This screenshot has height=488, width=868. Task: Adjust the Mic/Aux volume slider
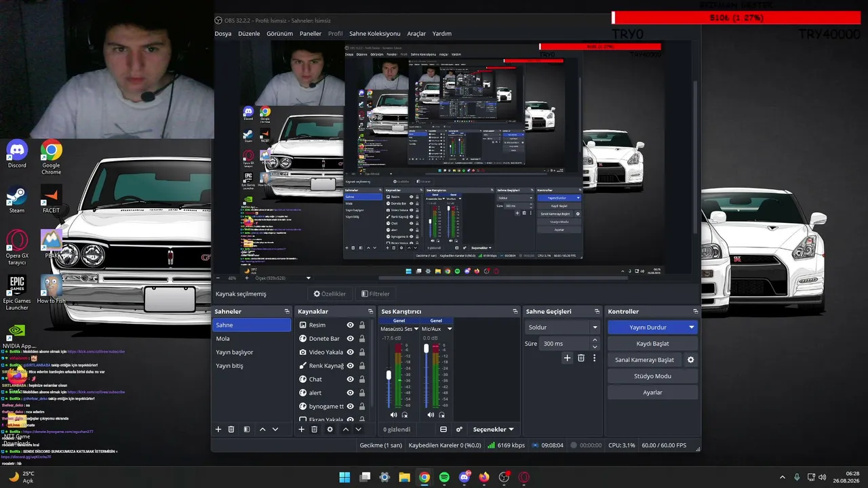(x=426, y=348)
